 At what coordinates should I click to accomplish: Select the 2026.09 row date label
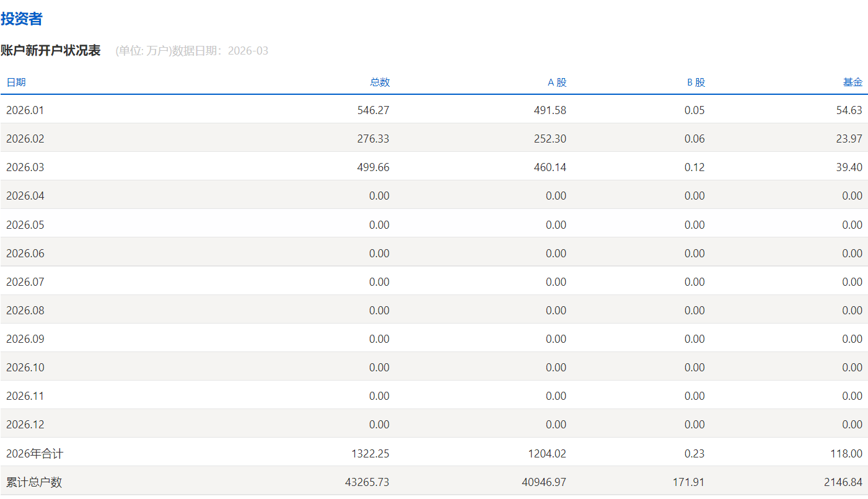click(25, 338)
